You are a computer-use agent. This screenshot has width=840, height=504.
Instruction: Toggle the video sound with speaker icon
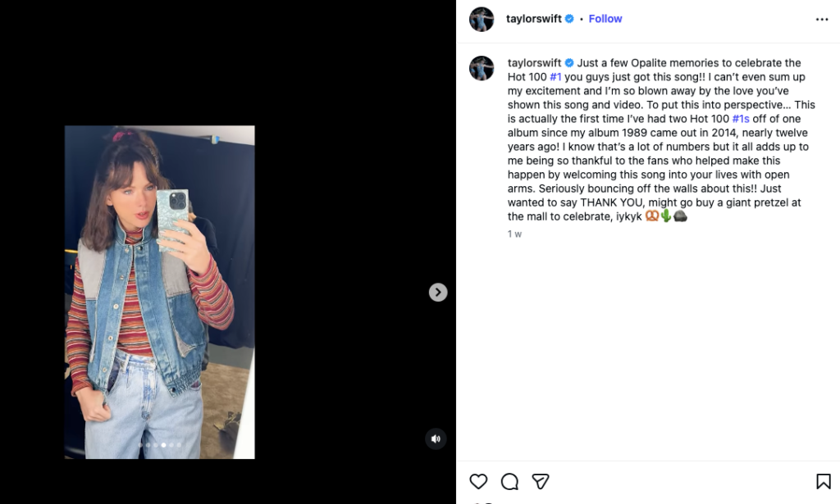coord(436,438)
